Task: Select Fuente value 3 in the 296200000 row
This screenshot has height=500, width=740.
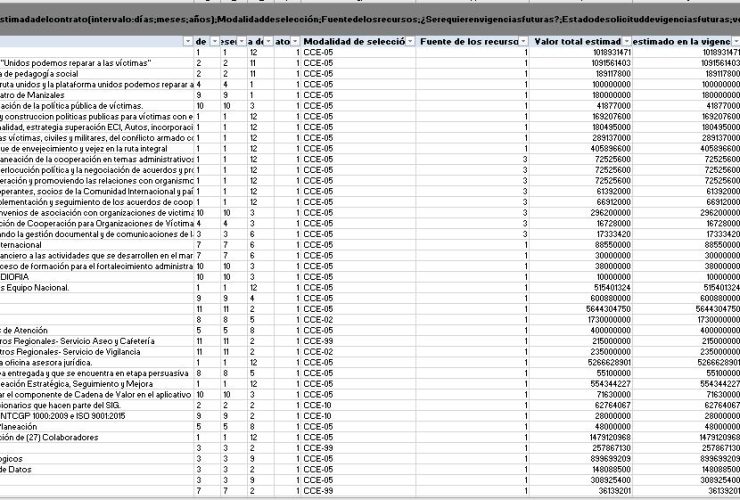Action: point(472,212)
